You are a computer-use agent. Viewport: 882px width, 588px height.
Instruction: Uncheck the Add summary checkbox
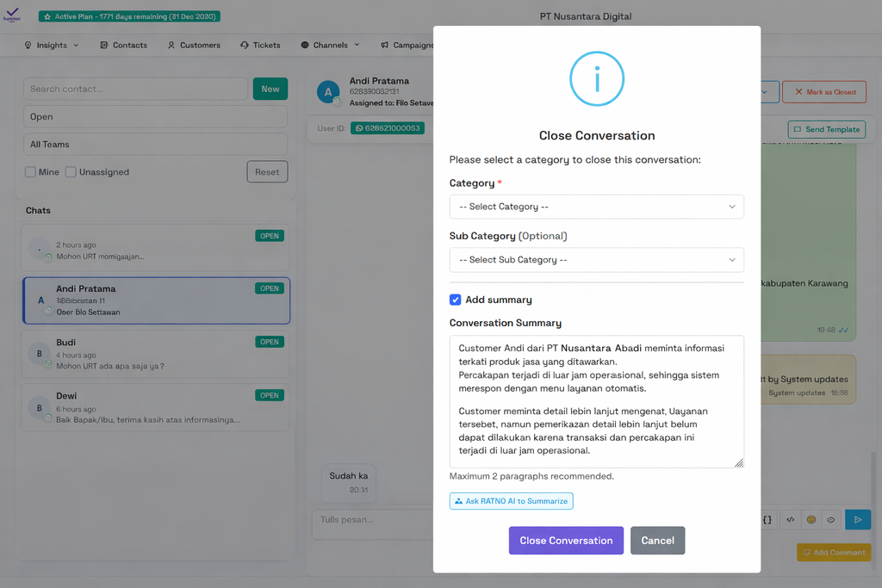coord(456,300)
